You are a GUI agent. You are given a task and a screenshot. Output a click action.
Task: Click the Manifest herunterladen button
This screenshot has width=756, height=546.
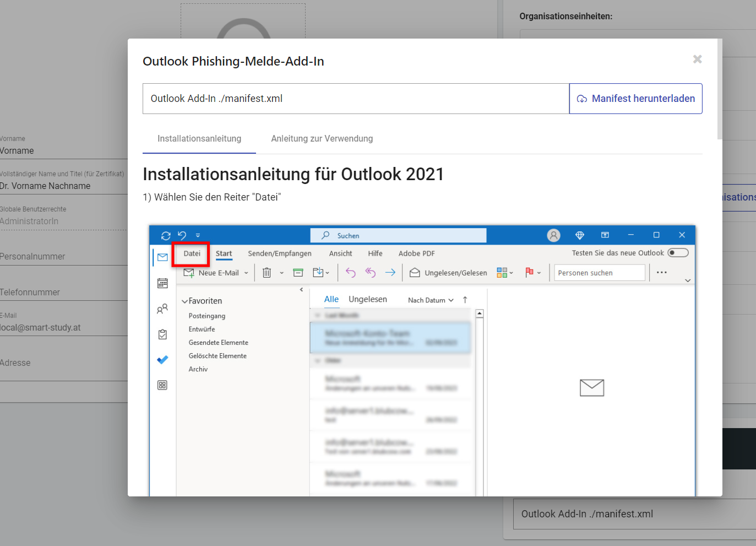(x=635, y=99)
